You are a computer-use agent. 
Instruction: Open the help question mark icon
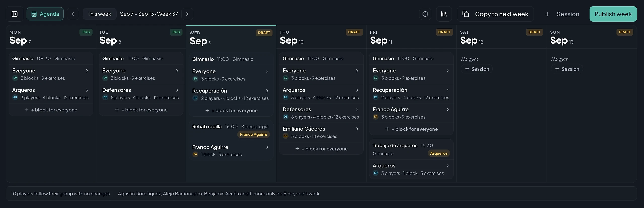tap(425, 14)
